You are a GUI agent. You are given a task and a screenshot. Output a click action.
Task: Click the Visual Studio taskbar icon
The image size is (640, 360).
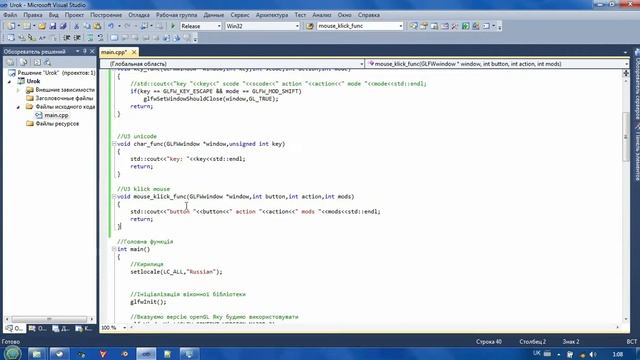tap(146, 354)
